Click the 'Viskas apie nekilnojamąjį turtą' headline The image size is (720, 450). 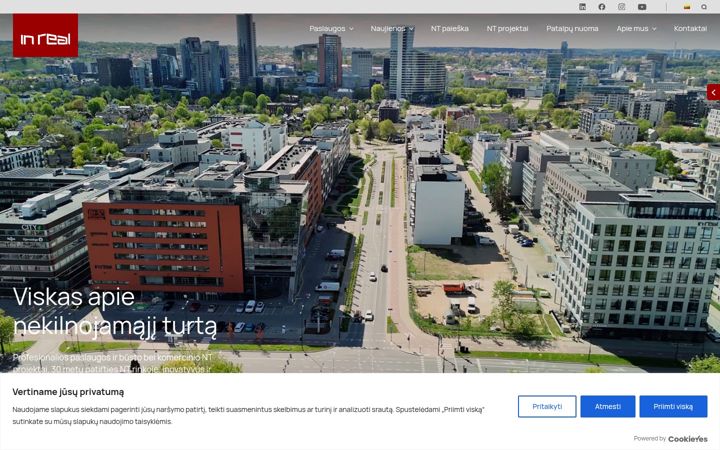tap(115, 311)
